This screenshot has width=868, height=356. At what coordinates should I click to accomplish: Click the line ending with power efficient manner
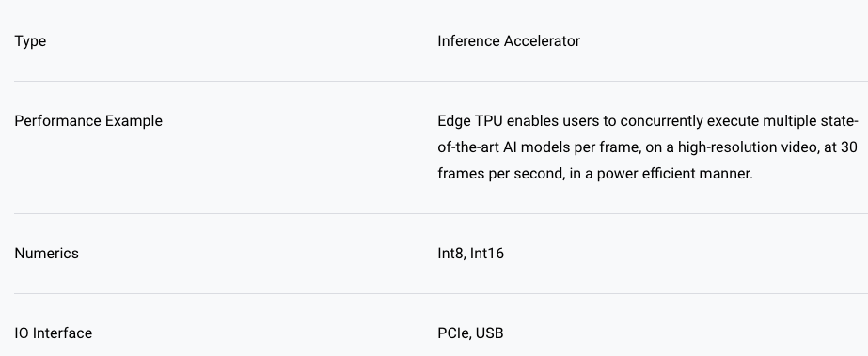(x=595, y=174)
